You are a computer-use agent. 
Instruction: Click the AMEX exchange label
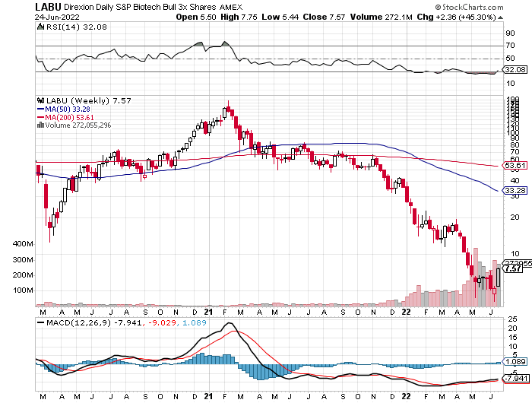pyautogui.click(x=231, y=7)
